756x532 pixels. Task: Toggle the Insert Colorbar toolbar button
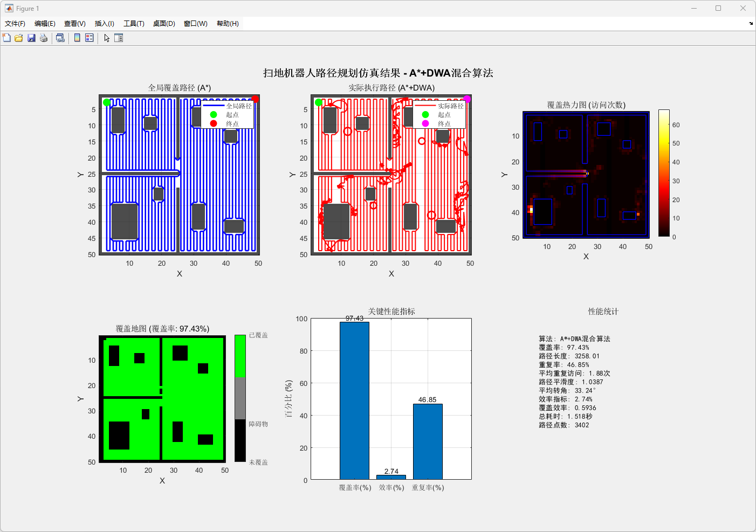(x=77, y=38)
